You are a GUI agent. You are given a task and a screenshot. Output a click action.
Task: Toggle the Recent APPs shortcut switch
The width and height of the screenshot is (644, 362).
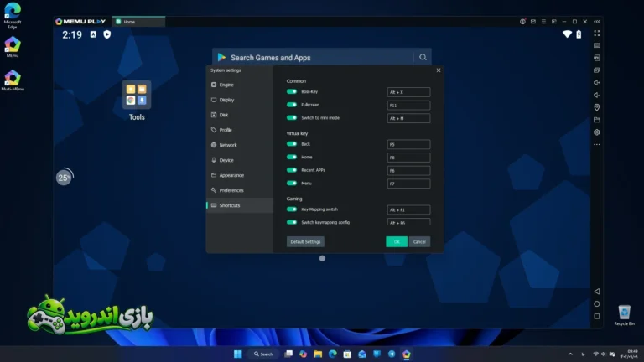[x=292, y=170]
